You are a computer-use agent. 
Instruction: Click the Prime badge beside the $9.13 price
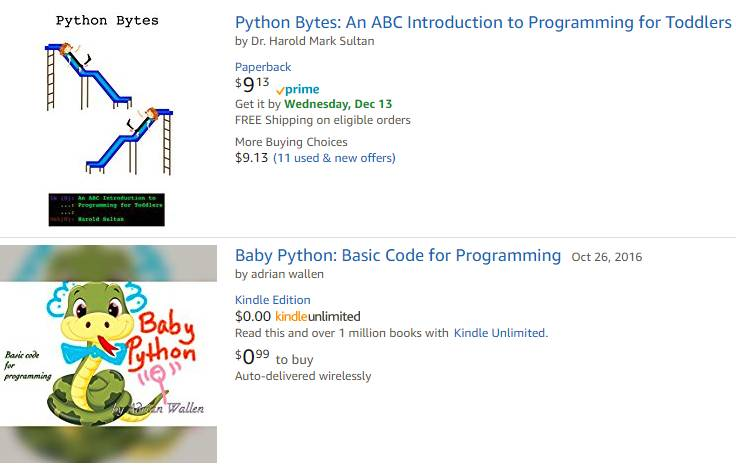click(x=297, y=89)
